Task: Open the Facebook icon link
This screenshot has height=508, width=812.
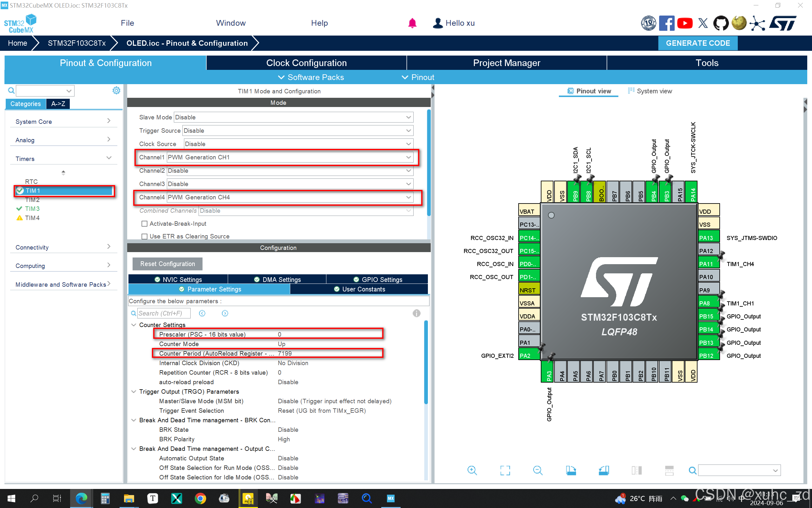Action: click(x=666, y=23)
